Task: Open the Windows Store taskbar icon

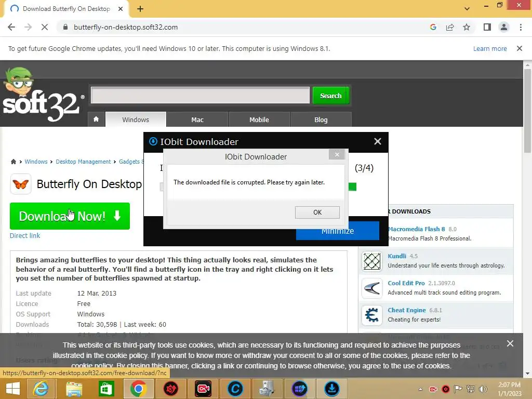Action: coord(106,389)
